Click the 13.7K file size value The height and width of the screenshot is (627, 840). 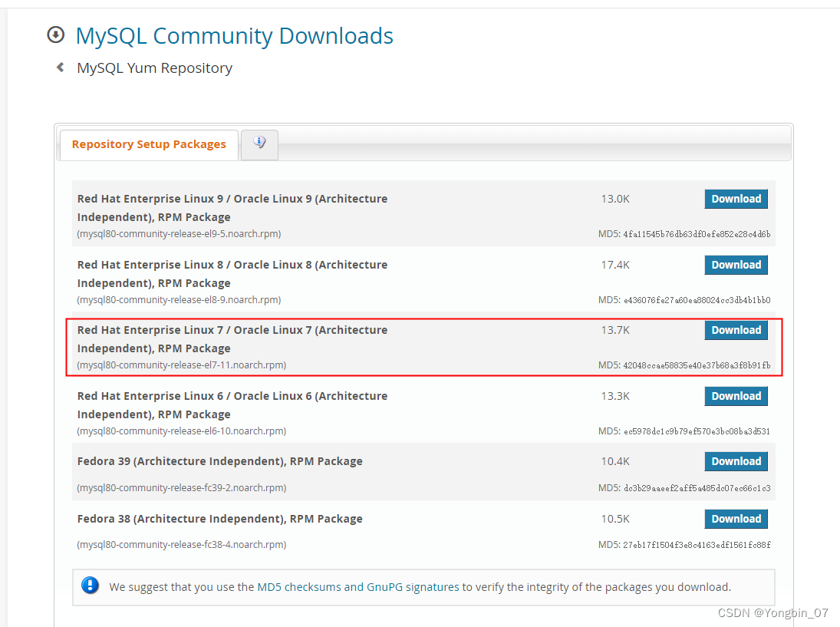click(x=615, y=330)
